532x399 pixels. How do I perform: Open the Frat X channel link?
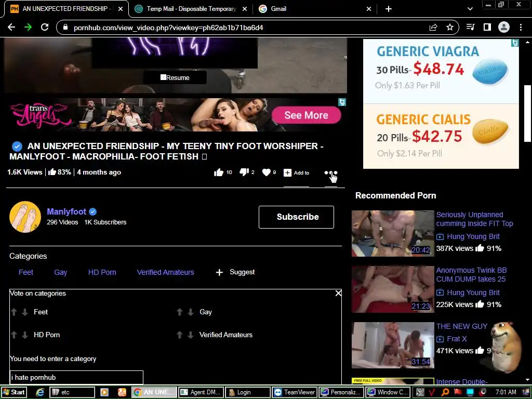[457, 339]
